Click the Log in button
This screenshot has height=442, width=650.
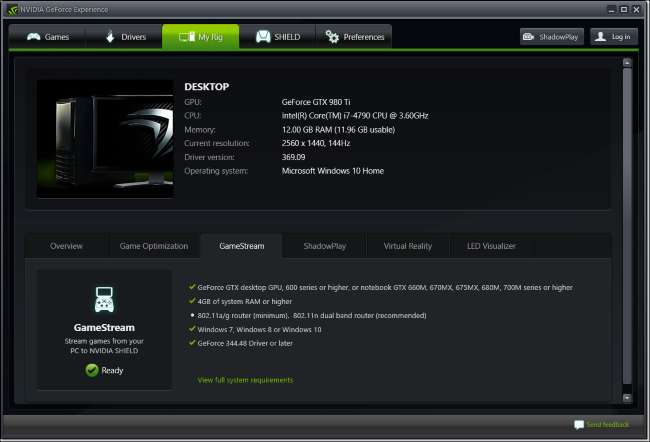[614, 36]
